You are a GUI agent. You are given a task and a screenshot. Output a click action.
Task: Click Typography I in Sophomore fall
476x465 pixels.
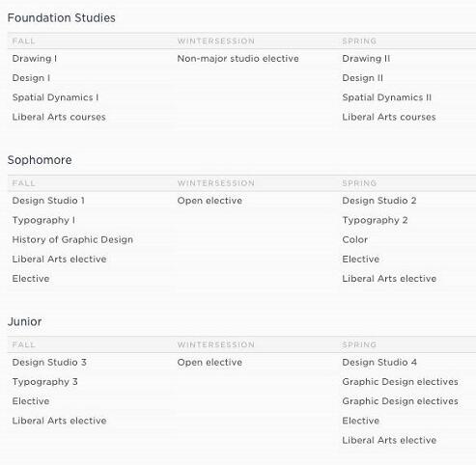click(43, 220)
